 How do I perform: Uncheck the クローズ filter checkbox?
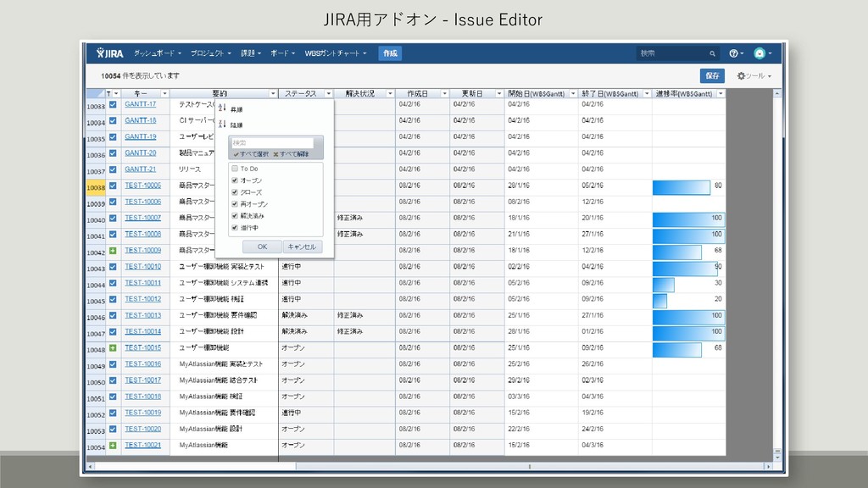235,192
